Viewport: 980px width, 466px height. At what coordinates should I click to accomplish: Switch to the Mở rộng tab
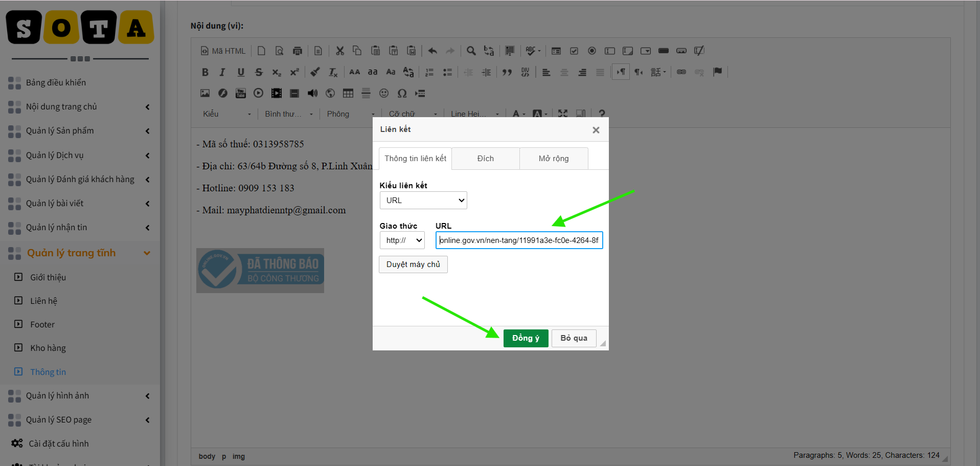(x=554, y=159)
